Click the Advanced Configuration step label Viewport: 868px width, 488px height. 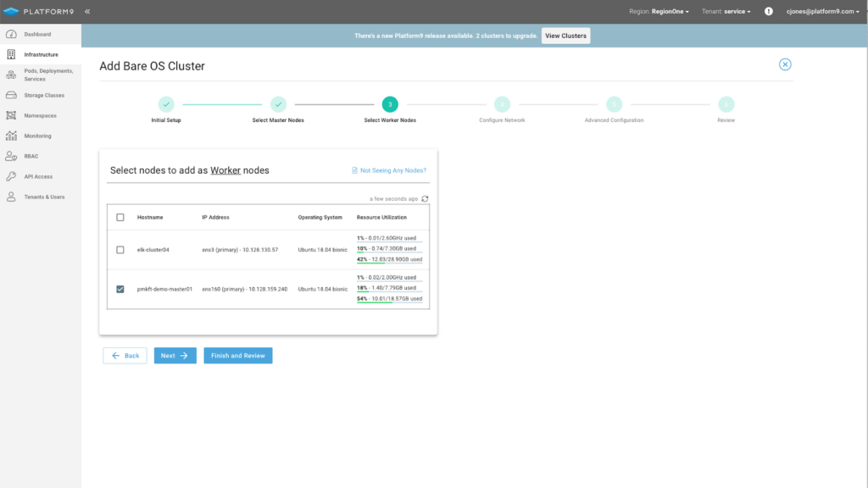[x=614, y=120]
